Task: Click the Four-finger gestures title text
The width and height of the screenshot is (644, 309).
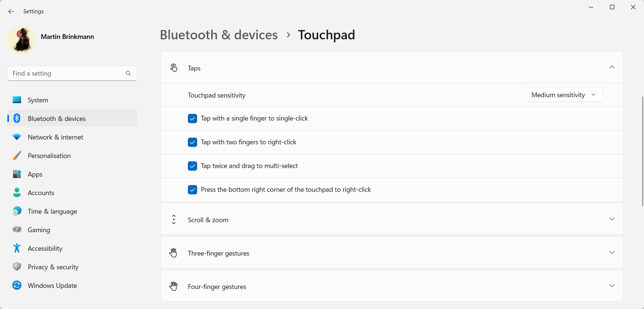Action: (x=217, y=287)
